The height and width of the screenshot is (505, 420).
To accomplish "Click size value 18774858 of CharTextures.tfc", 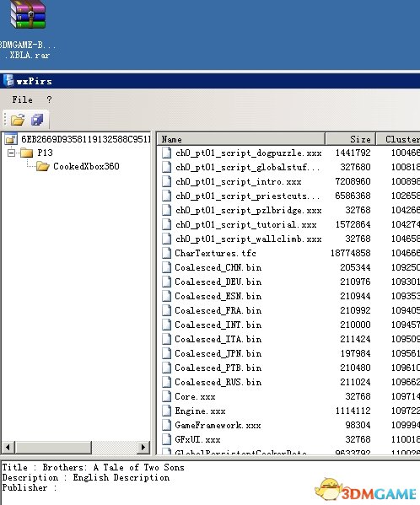I will point(351,253).
